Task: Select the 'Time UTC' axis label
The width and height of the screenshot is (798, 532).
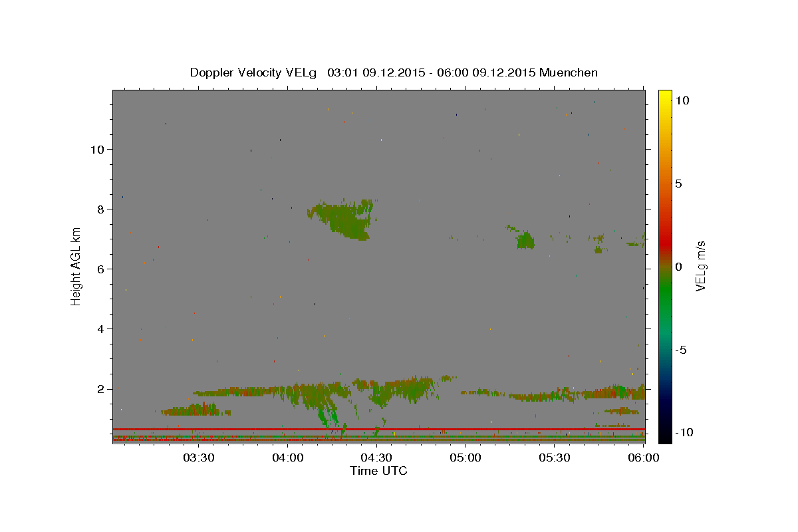Action: point(378,471)
